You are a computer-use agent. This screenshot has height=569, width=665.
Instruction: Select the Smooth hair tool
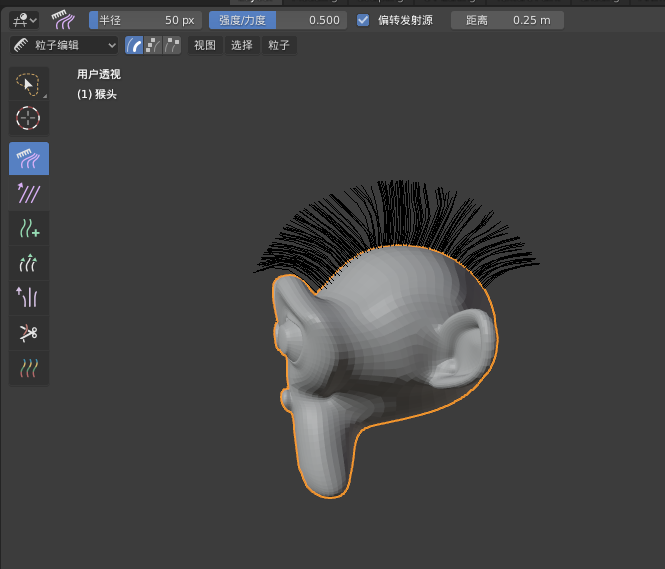pyautogui.click(x=29, y=193)
